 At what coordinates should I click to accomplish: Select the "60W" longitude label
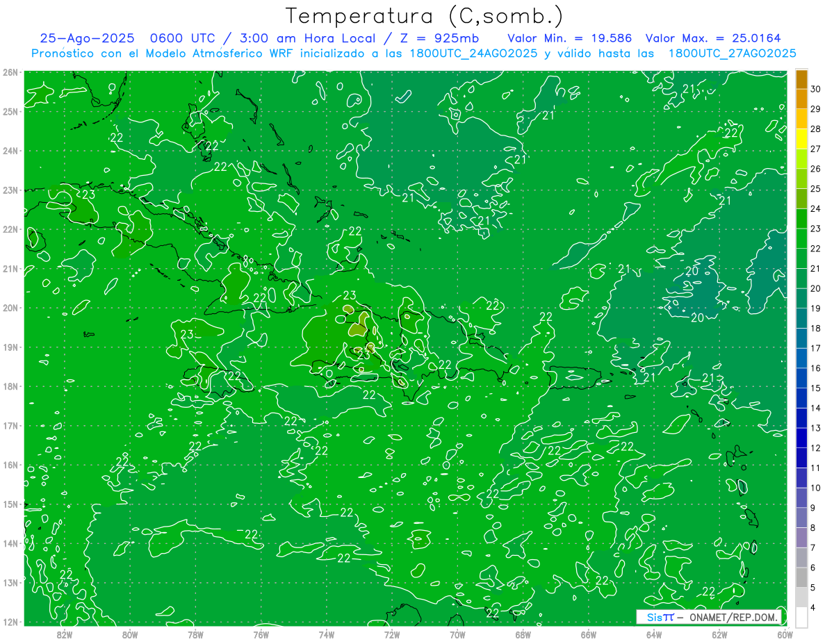[785, 634]
